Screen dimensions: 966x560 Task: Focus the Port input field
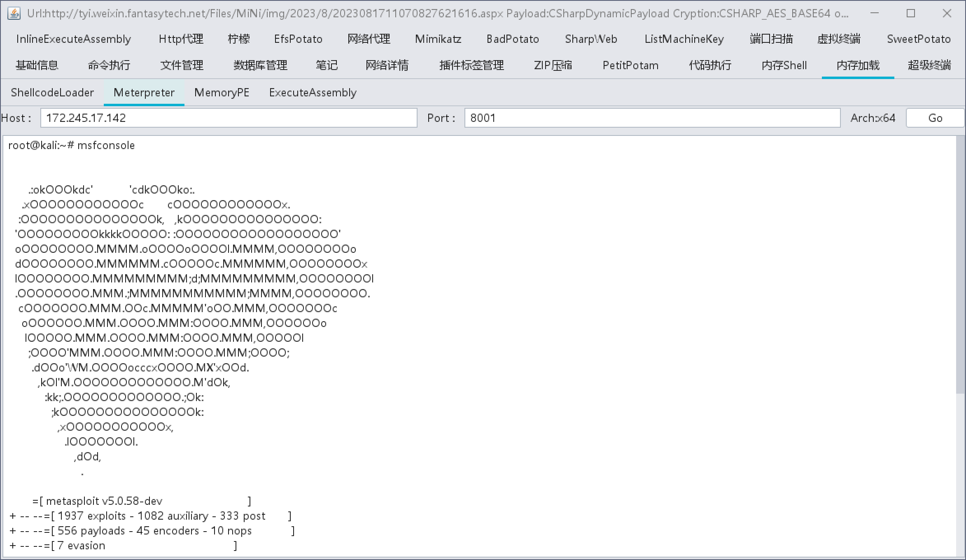coord(652,118)
